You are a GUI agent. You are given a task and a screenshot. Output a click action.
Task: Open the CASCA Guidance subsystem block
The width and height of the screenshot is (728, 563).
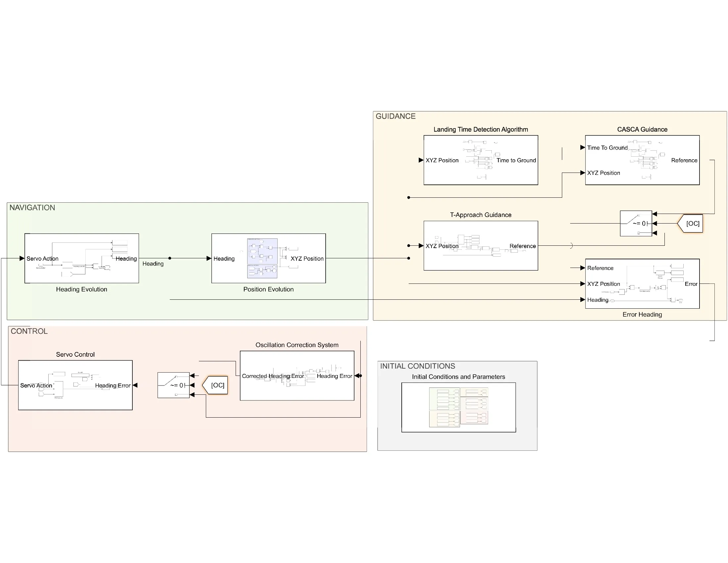pyautogui.click(x=642, y=160)
